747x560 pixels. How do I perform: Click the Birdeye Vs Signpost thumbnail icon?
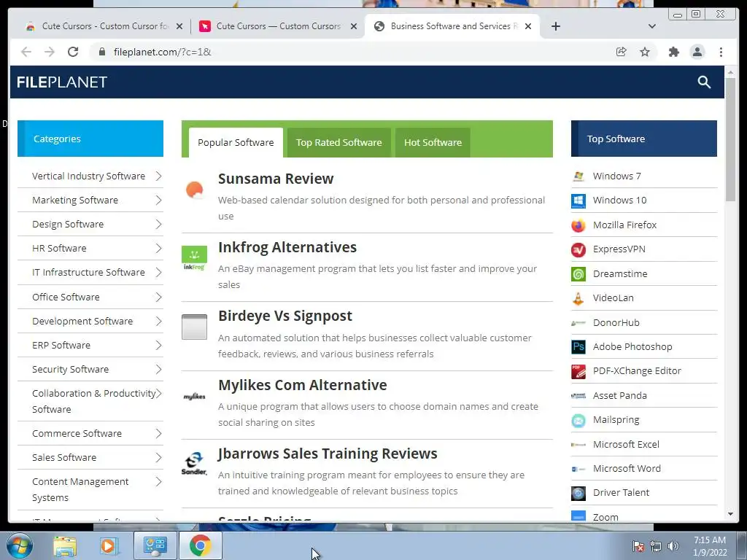click(194, 327)
